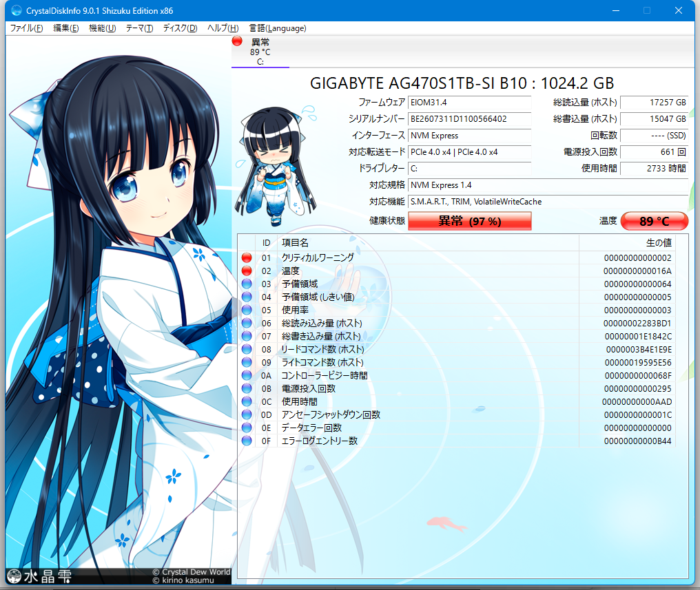Viewport: 700px width, 590px height.
Task: Click raw value 0000000000016A
Action: [x=637, y=271]
